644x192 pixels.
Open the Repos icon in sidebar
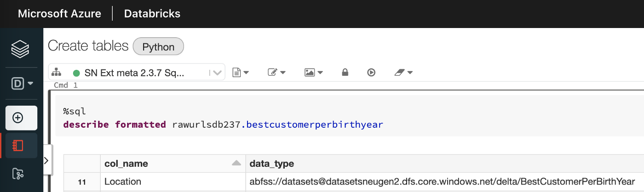pos(18,173)
